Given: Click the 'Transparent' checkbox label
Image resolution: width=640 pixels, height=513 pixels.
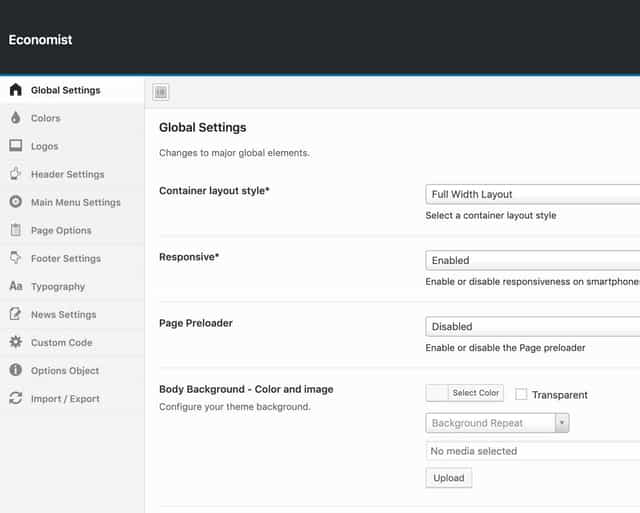Looking at the screenshot, I should 560,395.
